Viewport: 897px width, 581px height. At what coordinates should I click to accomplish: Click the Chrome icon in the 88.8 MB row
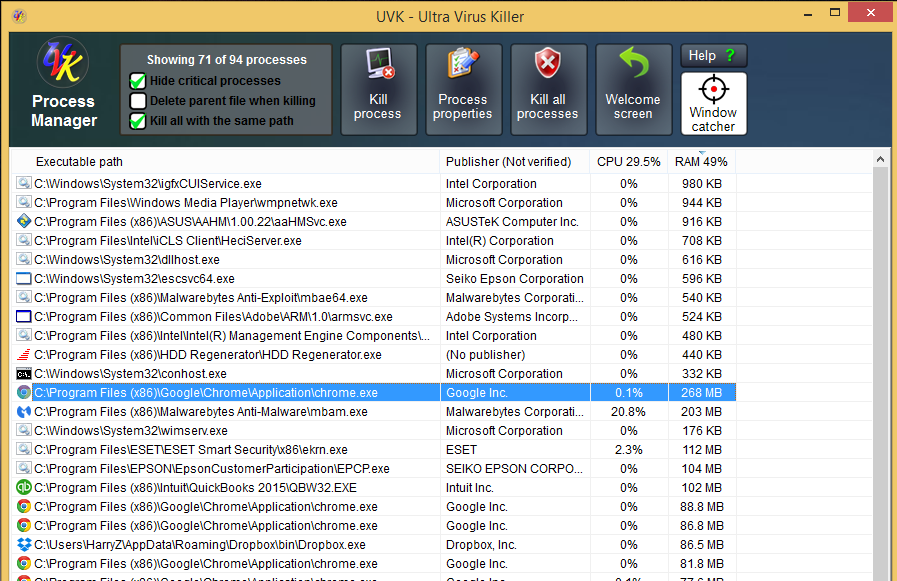click(x=23, y=507)
